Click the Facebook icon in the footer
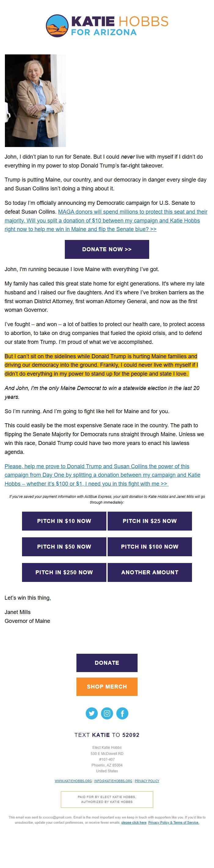 (x=122, y=713)
